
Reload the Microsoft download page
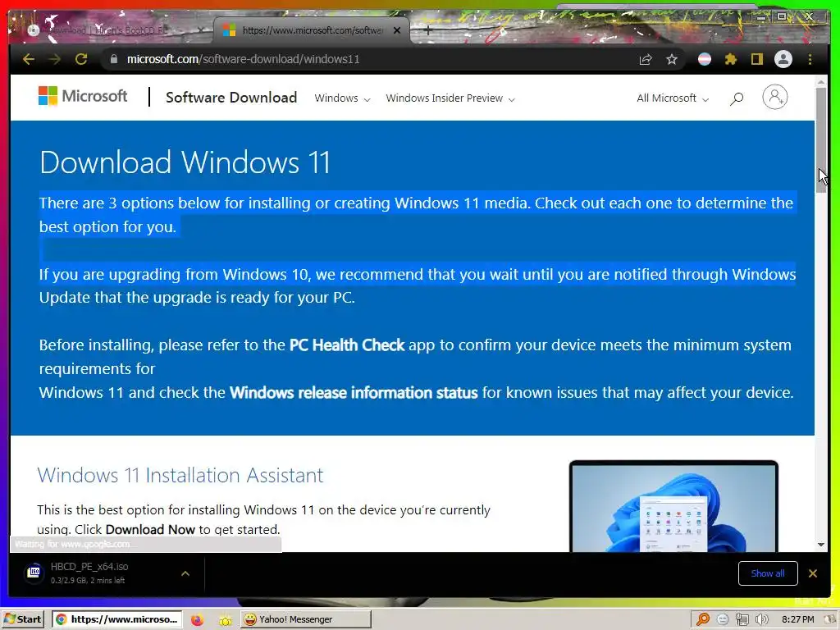(x=81, y=59)
